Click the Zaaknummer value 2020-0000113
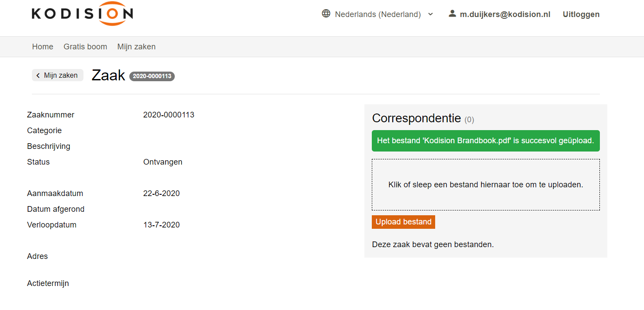644x310 pixels. [x=169, y=115]
